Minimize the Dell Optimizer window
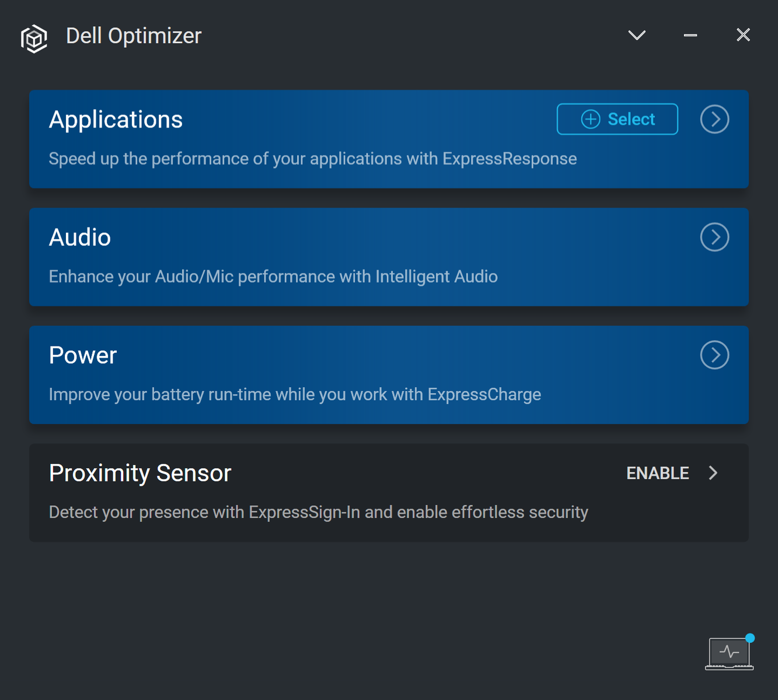Image resolution: width=778 pixels, height=700 pixels. (x=690, y=35)
